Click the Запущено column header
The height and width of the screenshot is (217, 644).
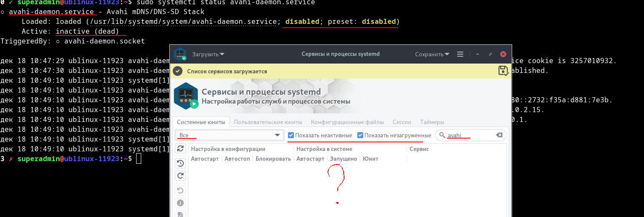pos(344,159)
